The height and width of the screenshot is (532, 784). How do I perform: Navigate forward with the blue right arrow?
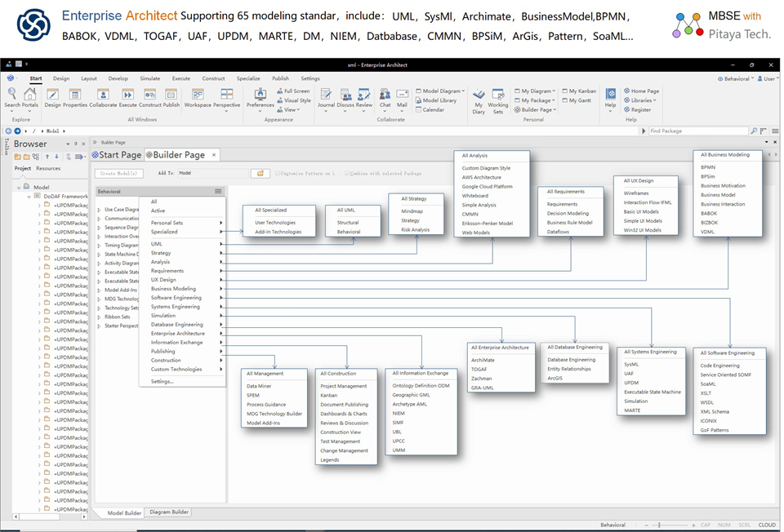pos(17,131)
